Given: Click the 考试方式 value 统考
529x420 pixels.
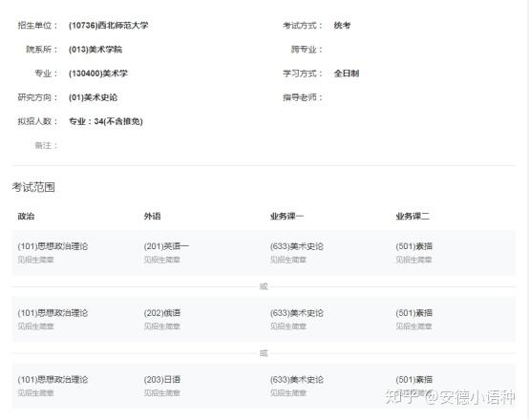Looking at the screenshot, I should click(342, 26).
